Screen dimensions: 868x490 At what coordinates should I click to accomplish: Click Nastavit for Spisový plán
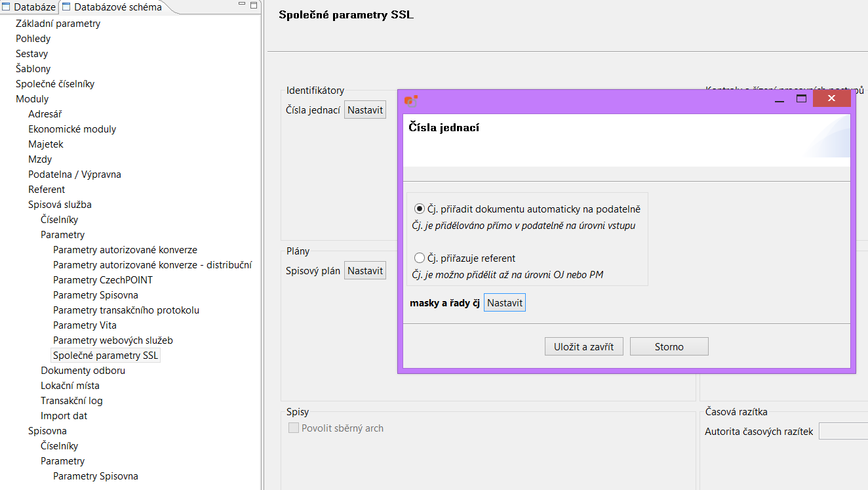tap(365, 270)
